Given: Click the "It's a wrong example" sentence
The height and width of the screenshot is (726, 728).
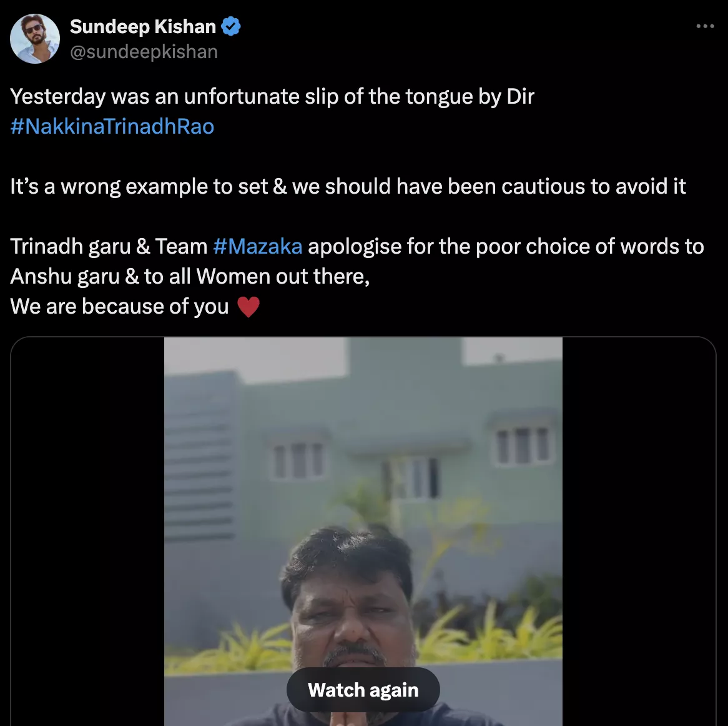Looking at the screenshot, I should click(x=348, y=187).
